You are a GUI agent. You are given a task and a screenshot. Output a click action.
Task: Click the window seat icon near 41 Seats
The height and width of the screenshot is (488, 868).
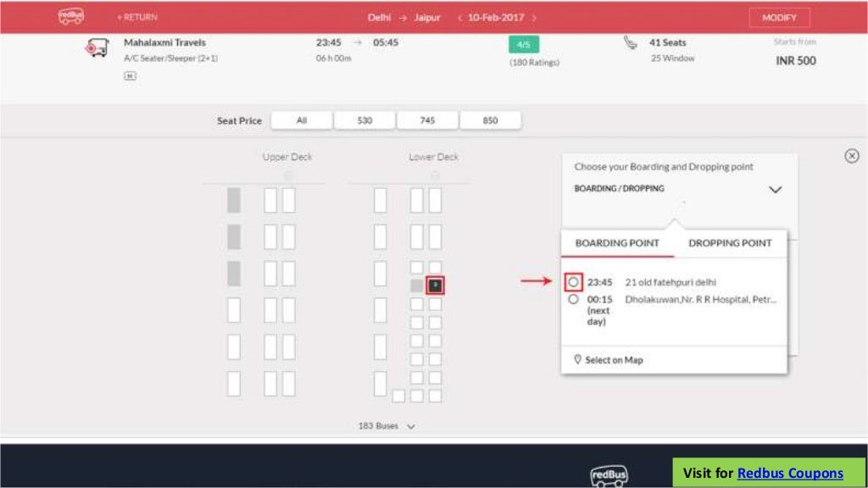tap(631, 42)
